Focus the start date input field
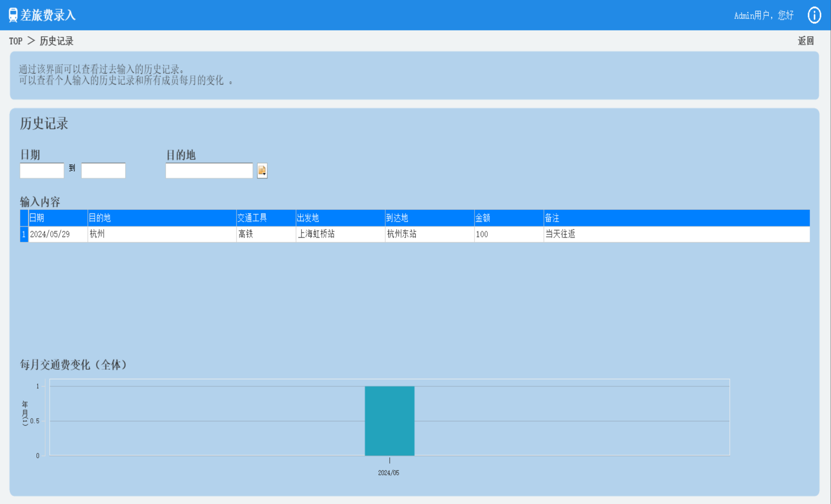831x504 pixels. [42, 171]
